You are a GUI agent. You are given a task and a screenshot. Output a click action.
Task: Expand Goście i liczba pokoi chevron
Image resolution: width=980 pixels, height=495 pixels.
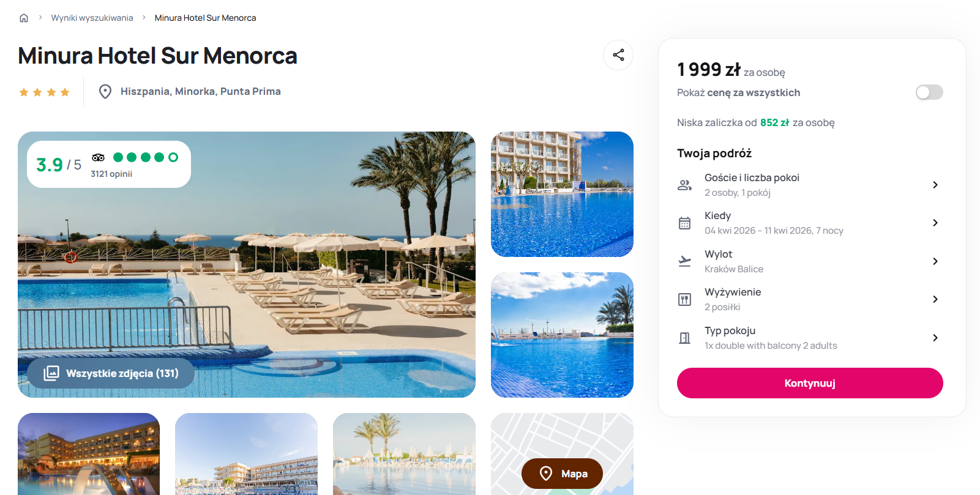coord(935,185)
